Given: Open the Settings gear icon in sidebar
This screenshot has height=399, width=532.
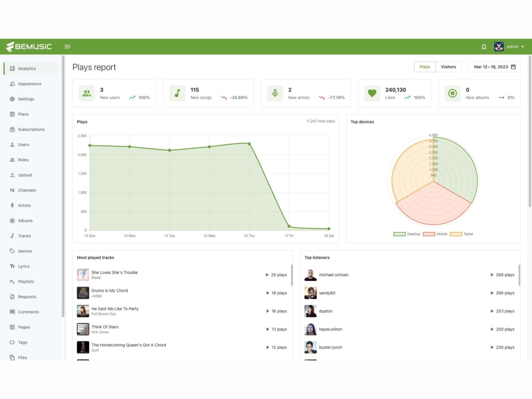Looking at the screenshot, I should [12, 99].
